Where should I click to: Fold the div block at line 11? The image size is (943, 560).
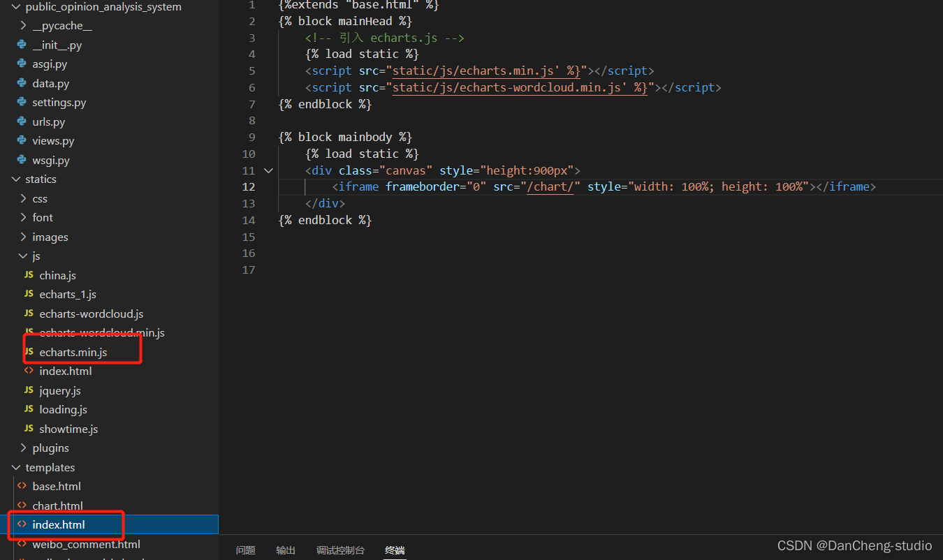pyautogui.click(x=269, y=170)
